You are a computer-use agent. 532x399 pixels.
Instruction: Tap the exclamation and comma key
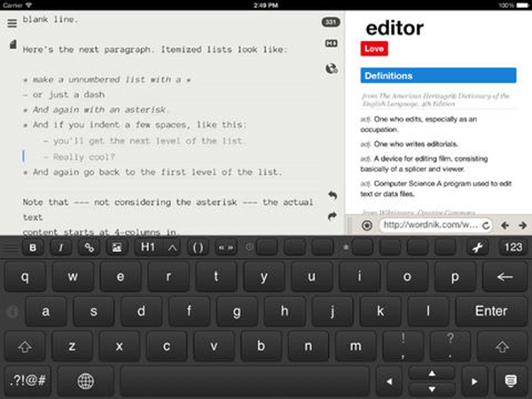[x=403, y=347]
